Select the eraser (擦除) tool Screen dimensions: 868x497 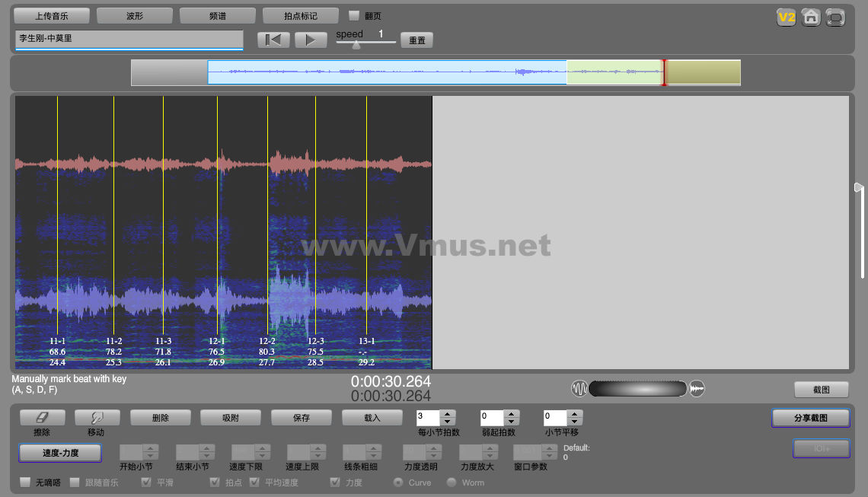click(x=42, y=418)
